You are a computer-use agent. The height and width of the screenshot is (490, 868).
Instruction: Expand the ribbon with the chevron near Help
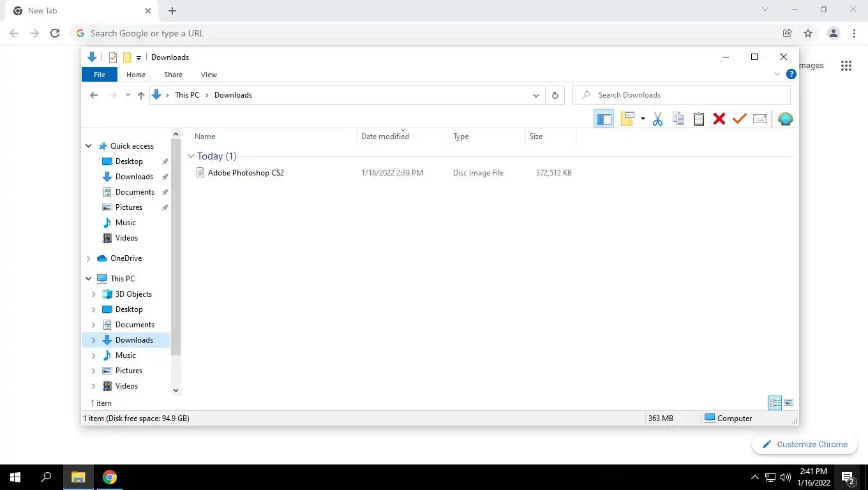(x=777, y=74)
